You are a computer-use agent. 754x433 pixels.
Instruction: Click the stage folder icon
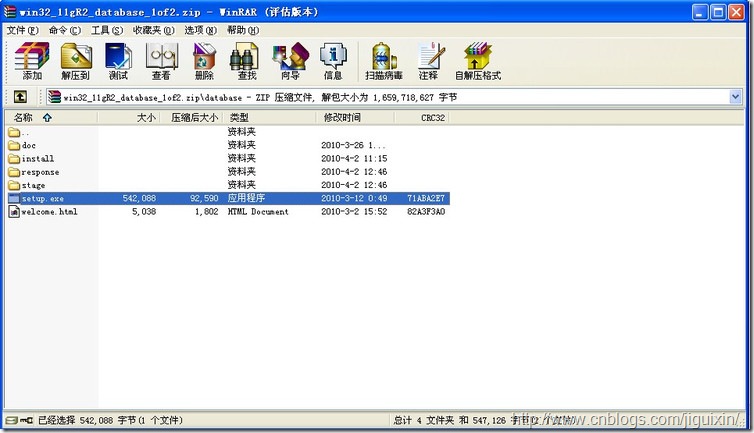pos(14,185)
